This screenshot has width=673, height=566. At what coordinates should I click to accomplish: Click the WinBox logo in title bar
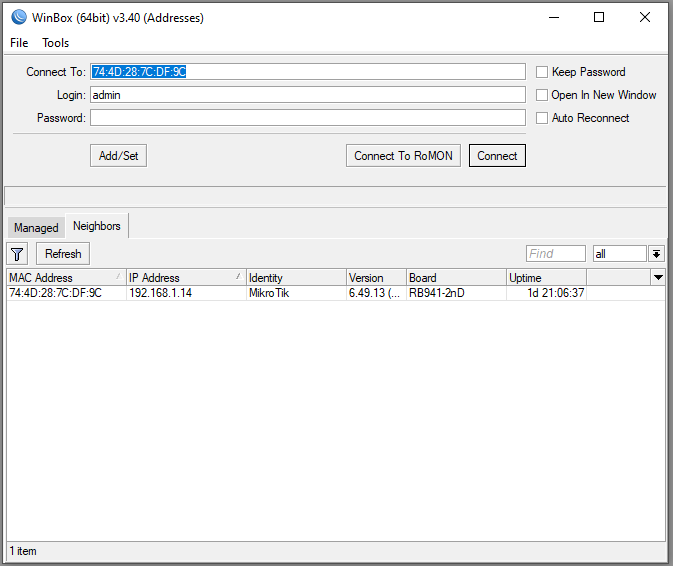point(19,17)
